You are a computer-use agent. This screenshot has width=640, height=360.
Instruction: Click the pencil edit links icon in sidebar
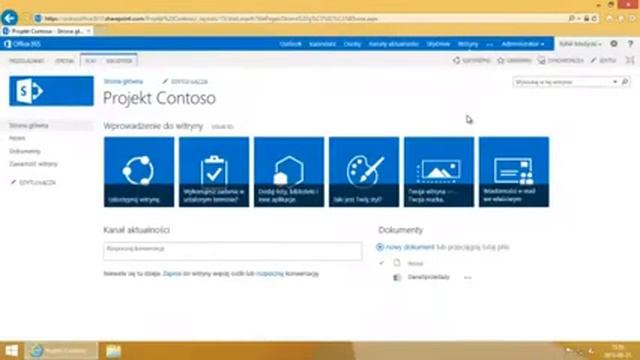click(x=13, y=182)
